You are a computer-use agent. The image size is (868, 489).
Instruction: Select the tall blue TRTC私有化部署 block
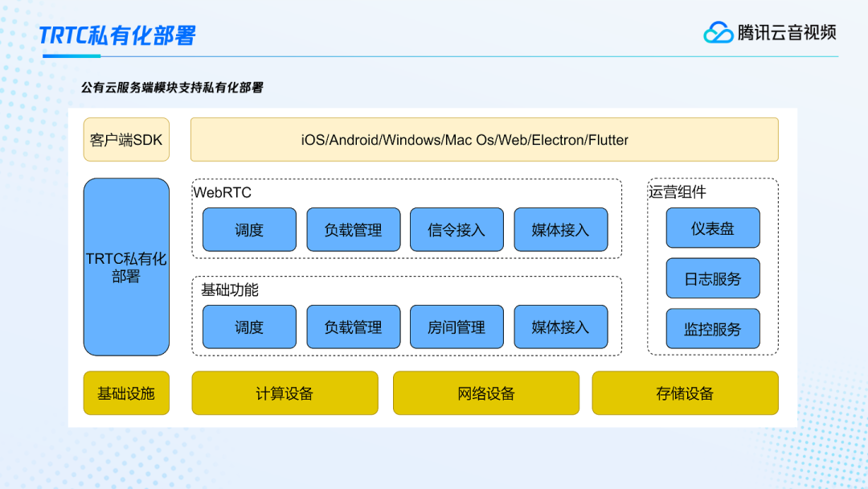click(126, 267)
